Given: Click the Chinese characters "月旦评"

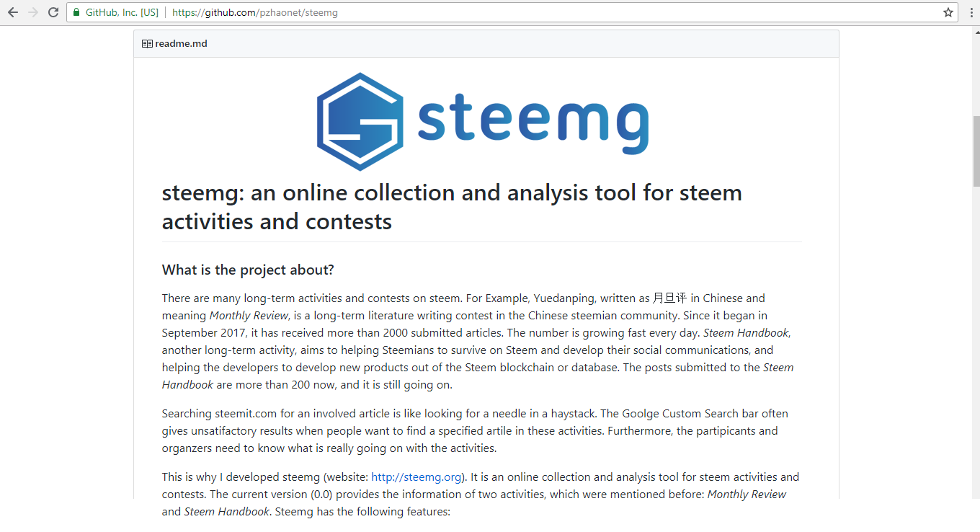Looking at the screenshot, I should [670, 298].
